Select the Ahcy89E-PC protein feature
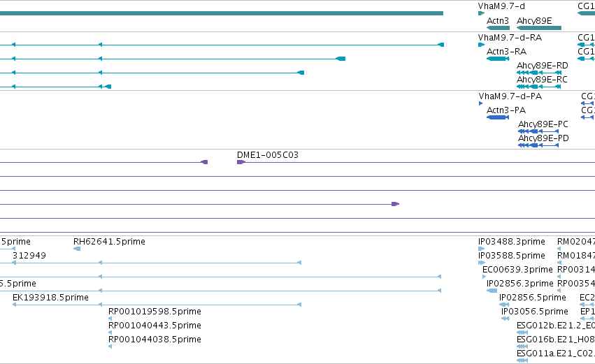595x364 pixels. pyautogui.click(x=538, y=131)
